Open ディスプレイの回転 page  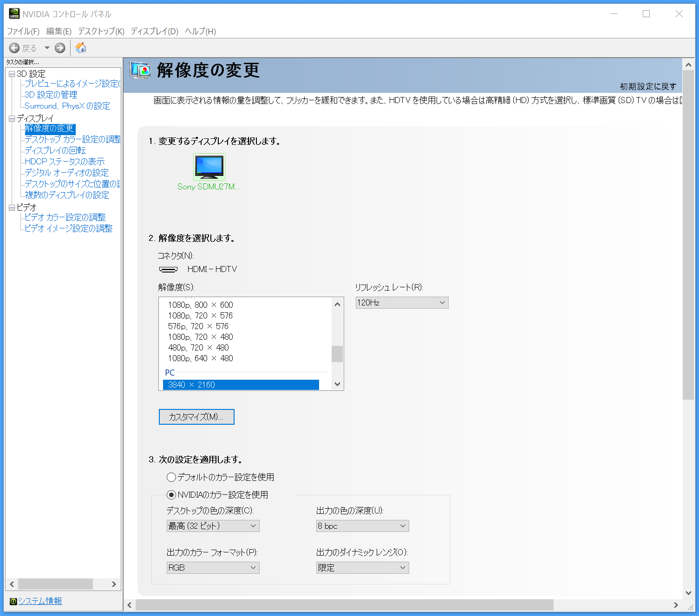55,150
